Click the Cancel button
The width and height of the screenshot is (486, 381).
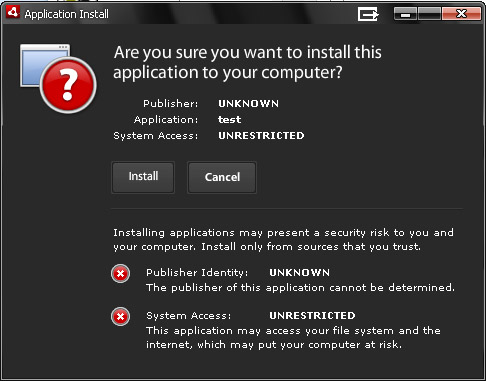222,177
